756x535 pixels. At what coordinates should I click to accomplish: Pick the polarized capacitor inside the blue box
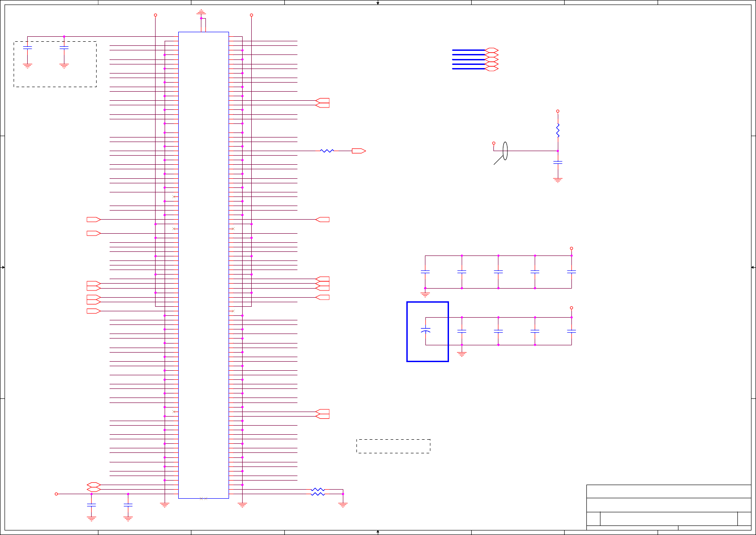(x=425, y=330)
